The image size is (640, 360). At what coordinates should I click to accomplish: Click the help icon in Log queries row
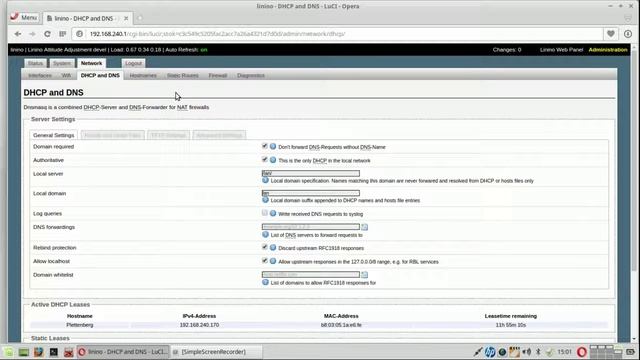pyautogui.click(x=273, y=213)
